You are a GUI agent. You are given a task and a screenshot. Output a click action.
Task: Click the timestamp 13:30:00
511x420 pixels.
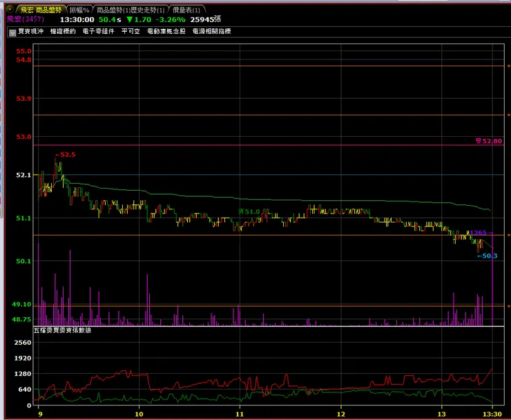click(x=77, y=19)
